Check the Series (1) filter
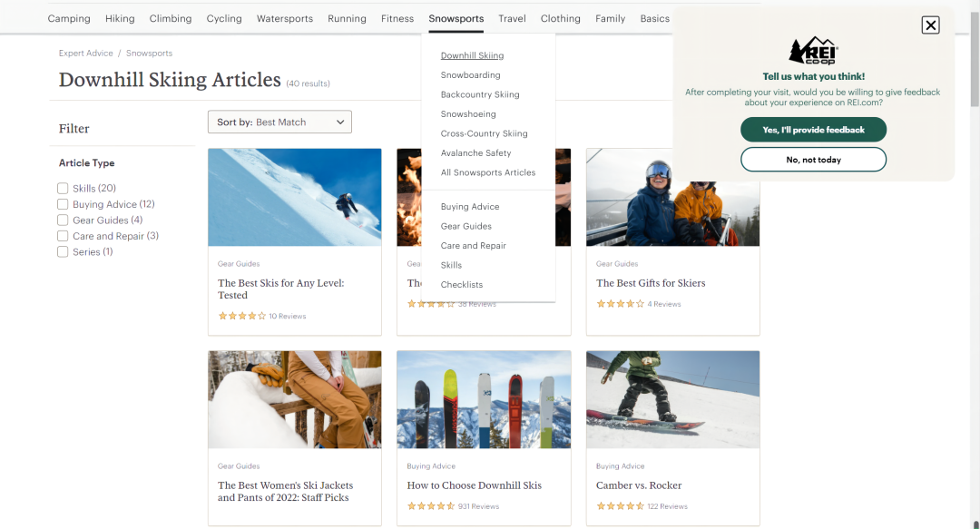The image size is (980, 529). click(63, 252)
